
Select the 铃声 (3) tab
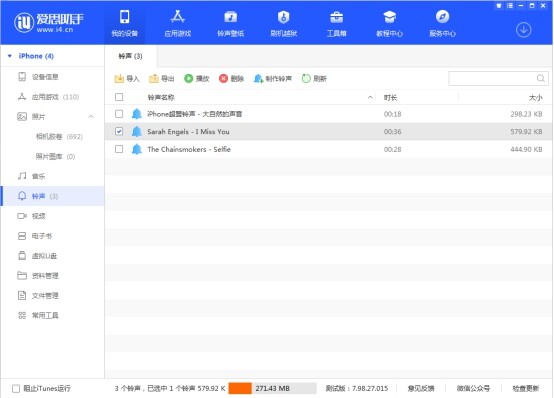click(x=130, y=56)
